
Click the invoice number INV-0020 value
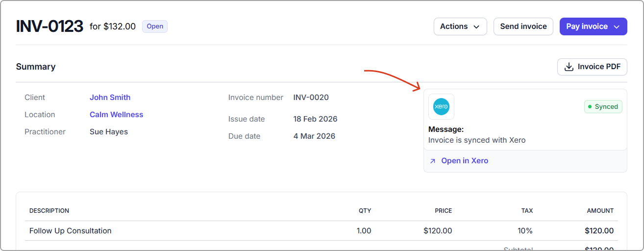tap(311, 98)
